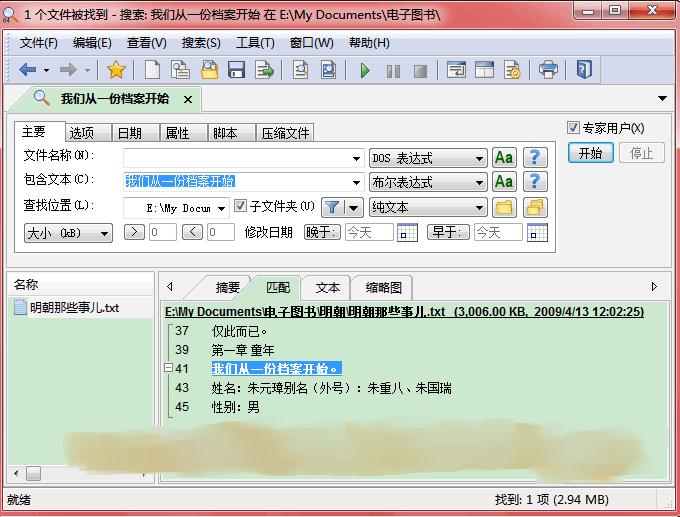The image size is (680, 517).
Task: Click the pause search toolbar icon
Action: (393, 71)
